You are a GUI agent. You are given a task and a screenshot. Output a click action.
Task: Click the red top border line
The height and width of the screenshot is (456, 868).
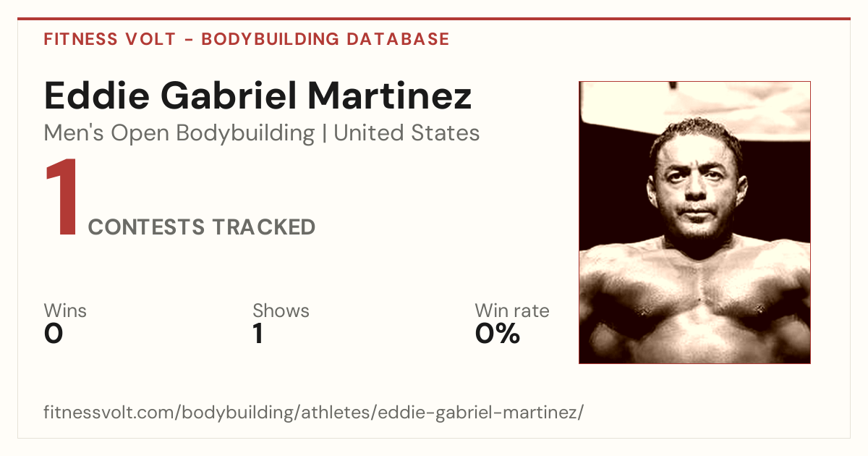(434, 19)
